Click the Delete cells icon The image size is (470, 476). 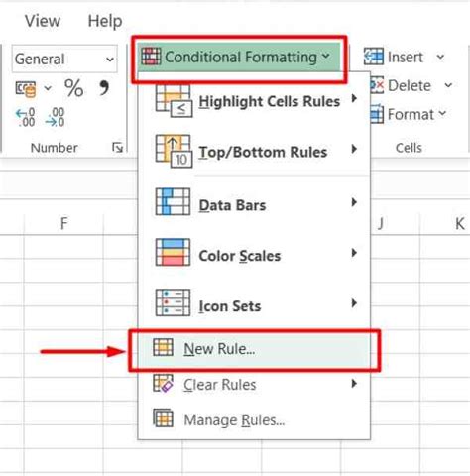376,85
